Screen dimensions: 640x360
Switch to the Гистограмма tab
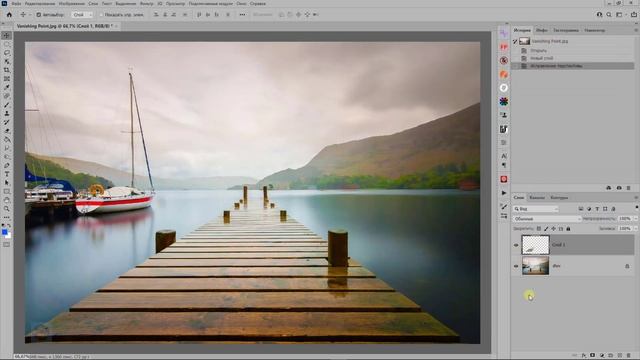[566, 30]
